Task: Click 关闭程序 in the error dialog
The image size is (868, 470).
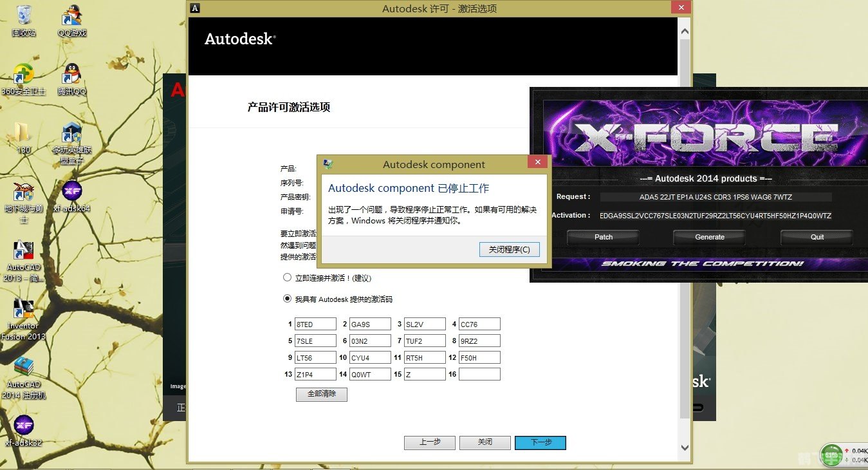Action: tap(509, 249)
